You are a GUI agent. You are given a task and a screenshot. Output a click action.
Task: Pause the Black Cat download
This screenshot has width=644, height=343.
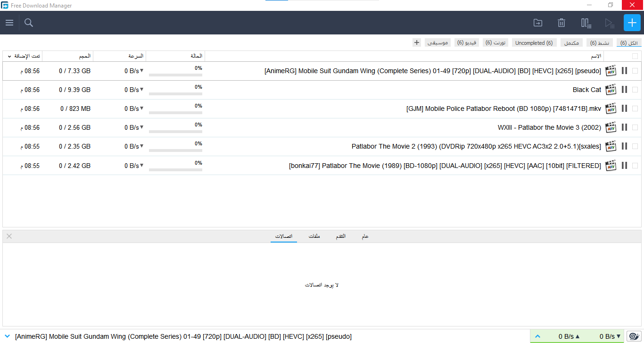624,90
